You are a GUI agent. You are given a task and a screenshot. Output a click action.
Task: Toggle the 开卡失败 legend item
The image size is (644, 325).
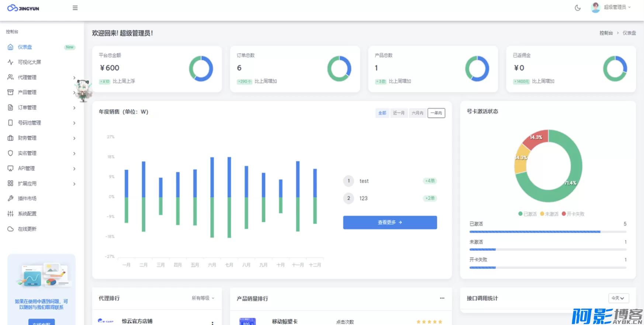573,214
